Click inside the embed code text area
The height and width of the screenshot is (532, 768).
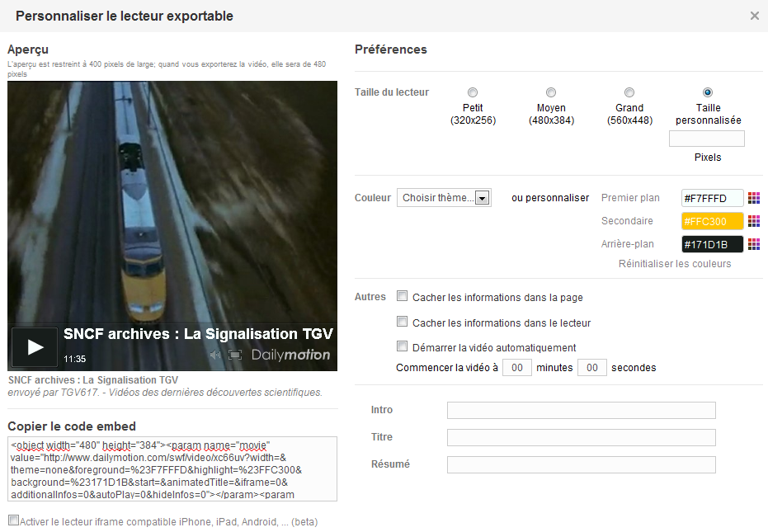[172, 468]
